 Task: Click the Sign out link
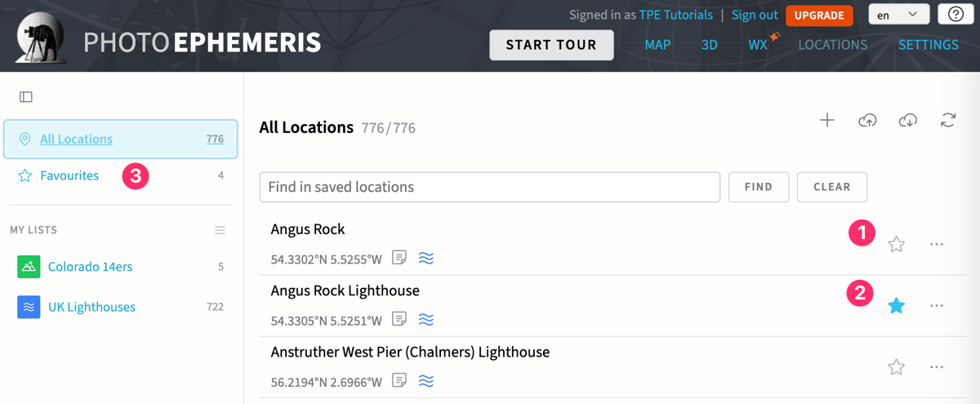coord(755,15)
